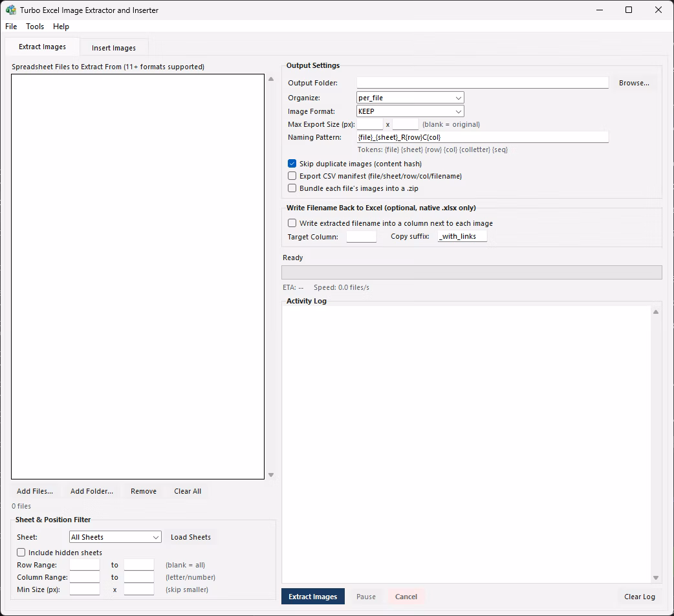Click the app icon in the title bar
674x616 pixels.
tap(11, 10)
